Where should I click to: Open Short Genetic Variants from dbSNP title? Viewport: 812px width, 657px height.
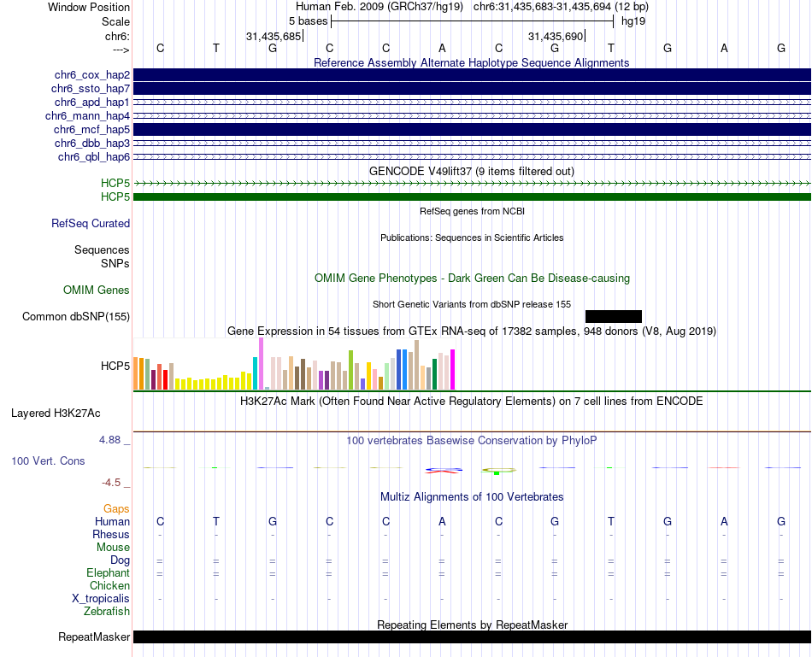pos(472,304)
